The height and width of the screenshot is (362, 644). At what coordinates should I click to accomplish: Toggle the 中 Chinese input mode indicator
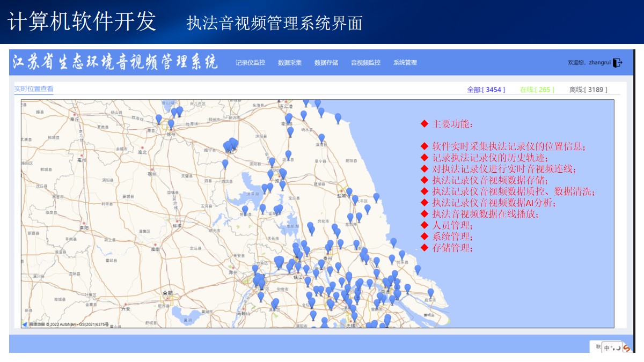[607, 348]
